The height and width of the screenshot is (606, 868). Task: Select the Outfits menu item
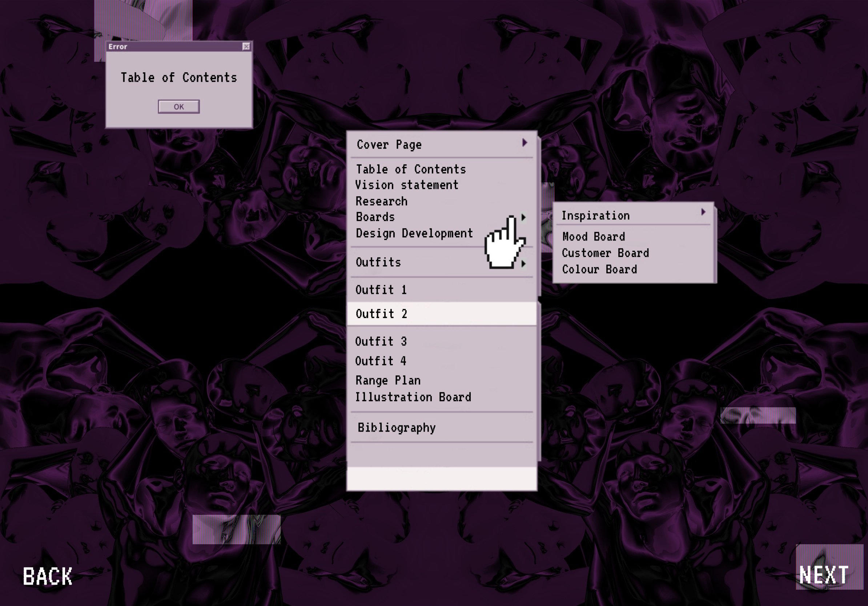coord(378,262)
